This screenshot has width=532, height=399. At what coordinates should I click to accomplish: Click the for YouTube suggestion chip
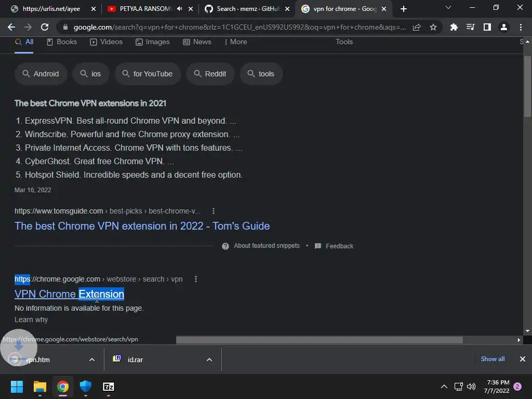point(148,74)
